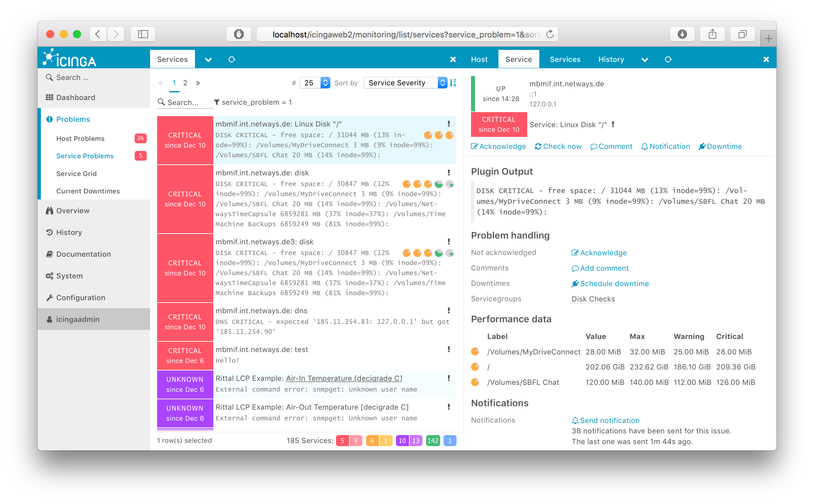Open the Configuration wrench menu
The image size is (814, 504).
(x=80, y=298)
